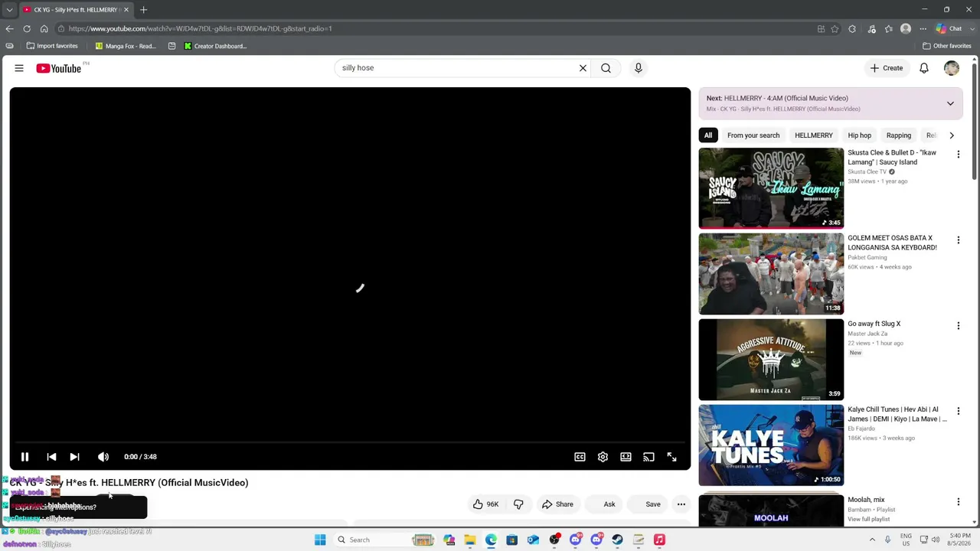Filter recommendations by HELLMERRY chip
The image size is (980, 551).
coord(813,135)
